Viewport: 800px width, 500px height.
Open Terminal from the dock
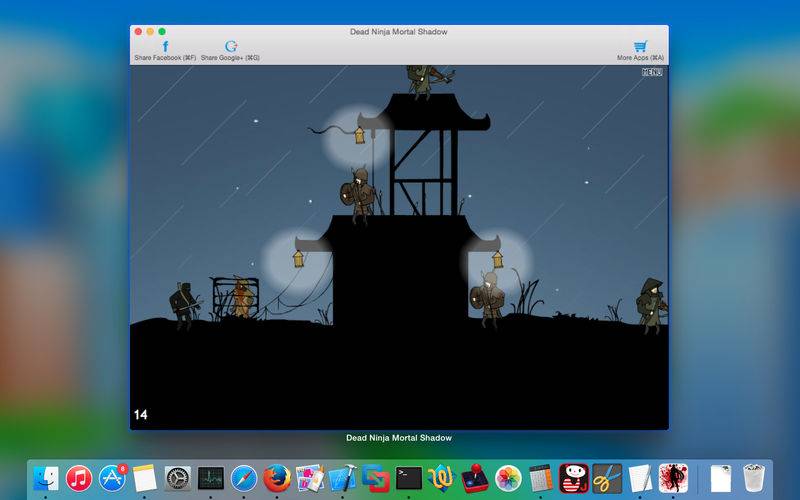pyautogui.click(x=409, y=479)
